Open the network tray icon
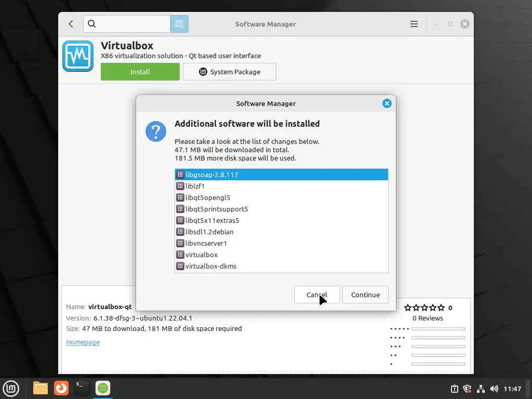Screen dimensions: 532x399 481,389
